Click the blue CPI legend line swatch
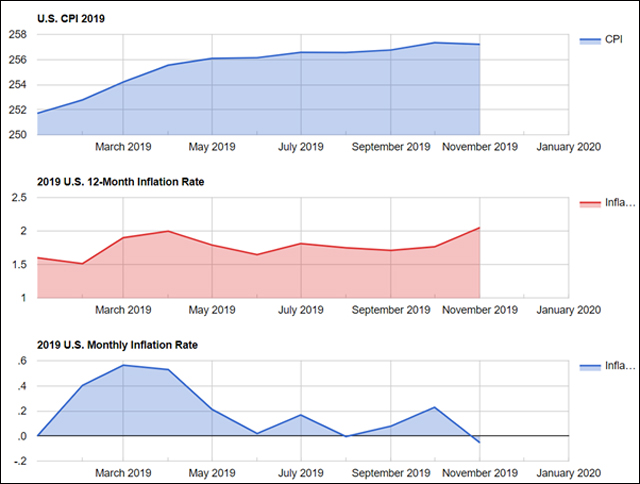Viewport: 640px width, 484px height. tap(590, 39)
